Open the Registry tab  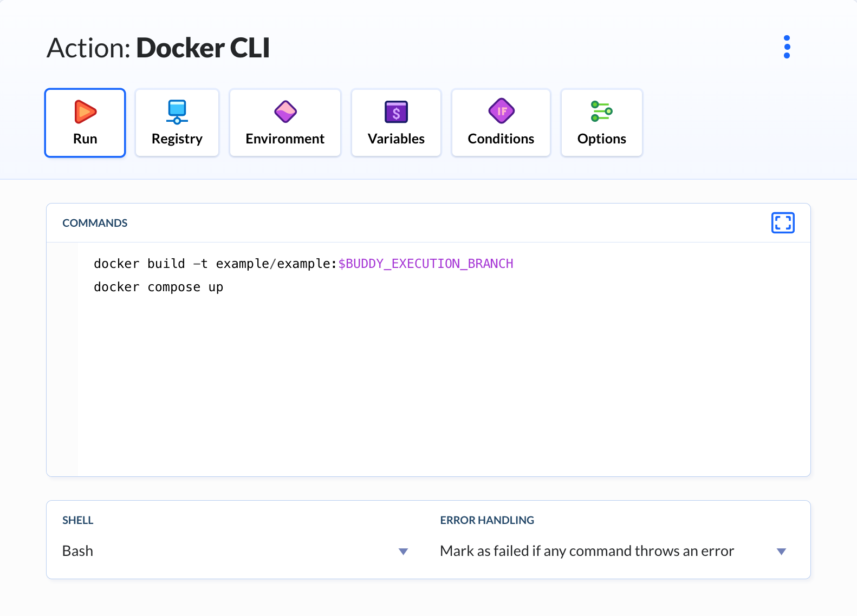pyautogui.click(x=177, y=123)
